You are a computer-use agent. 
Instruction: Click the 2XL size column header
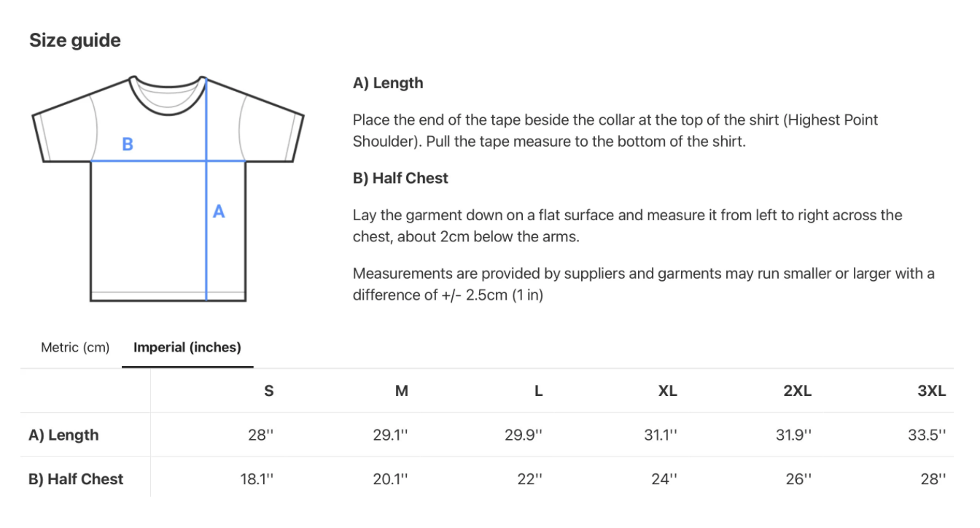click(797, 391)
